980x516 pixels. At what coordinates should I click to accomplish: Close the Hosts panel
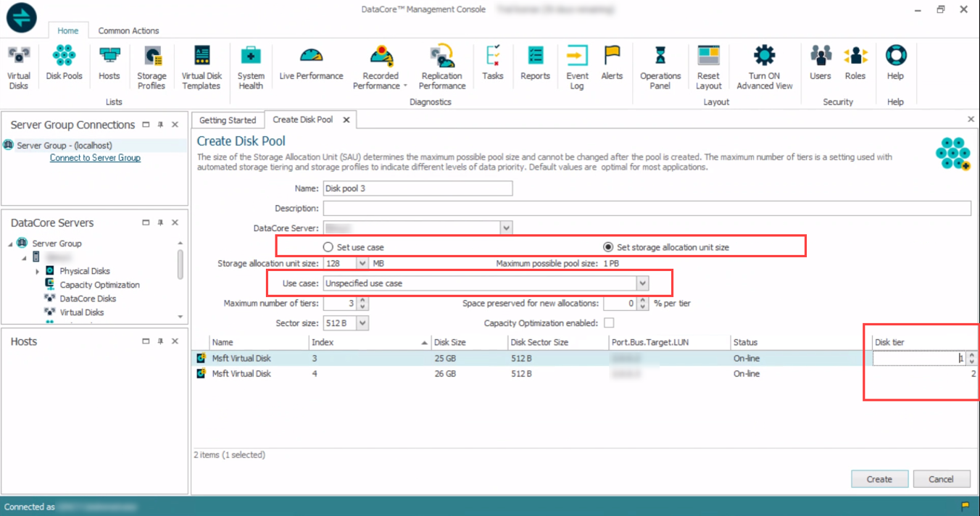[175, 341]
